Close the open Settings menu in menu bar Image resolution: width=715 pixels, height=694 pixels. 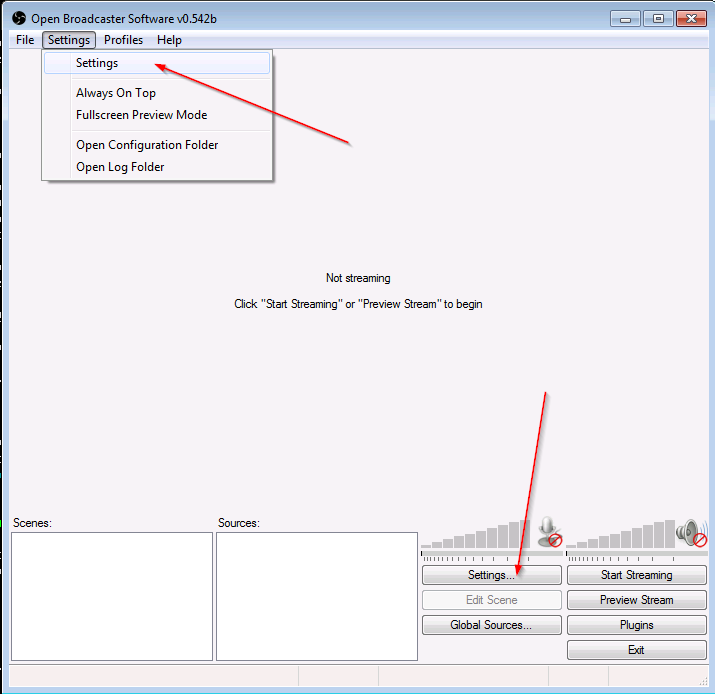click(69, 40)
